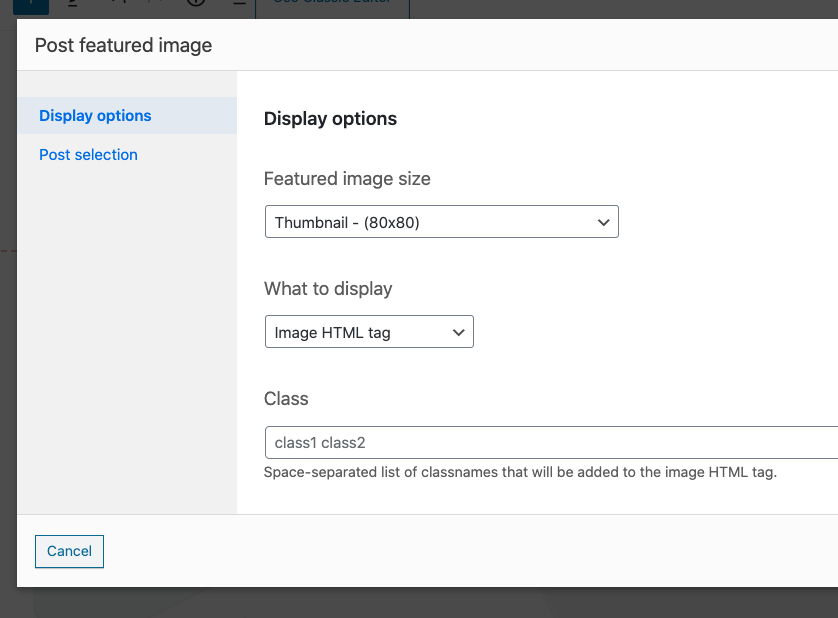The height and width of the screenshot is (618, 838).
Task: Click the list view toolbar icon
Action: [x=238, y=5]
